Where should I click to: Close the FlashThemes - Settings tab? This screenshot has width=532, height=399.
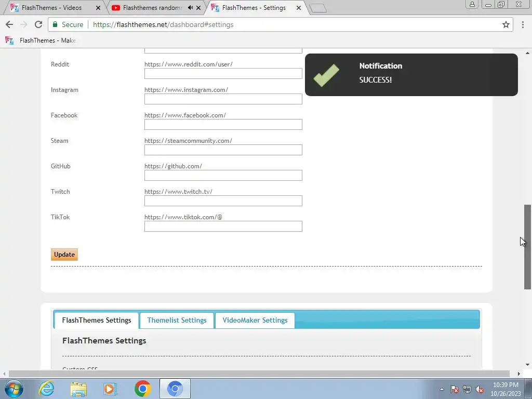point(299,7)
